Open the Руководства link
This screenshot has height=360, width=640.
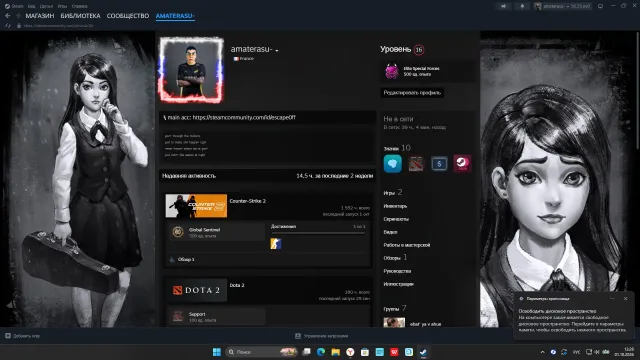click(x=397, y=271)
